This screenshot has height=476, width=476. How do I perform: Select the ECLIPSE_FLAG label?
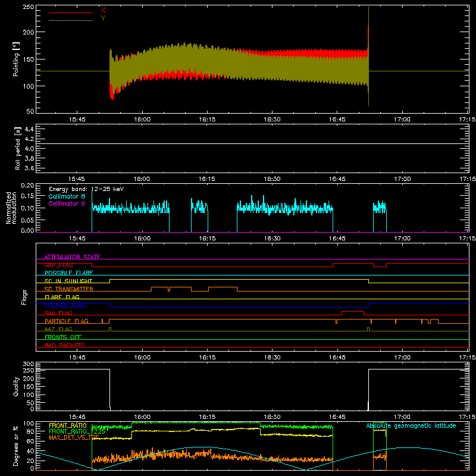click(65, 305)
